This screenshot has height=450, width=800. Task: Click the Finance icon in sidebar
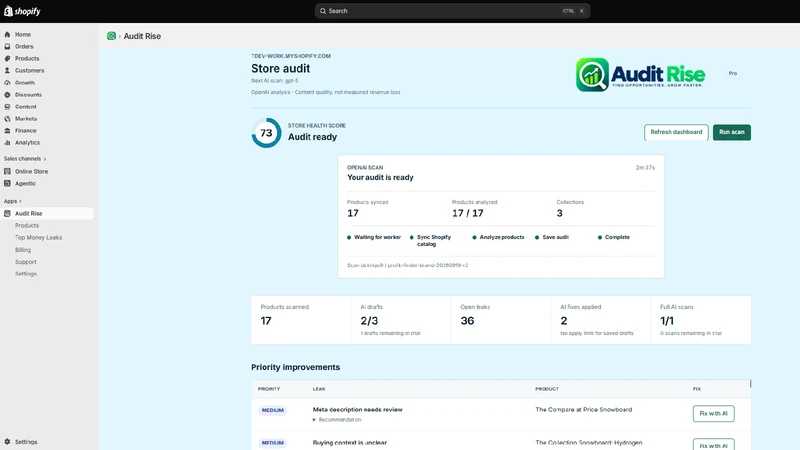[7, 131]
